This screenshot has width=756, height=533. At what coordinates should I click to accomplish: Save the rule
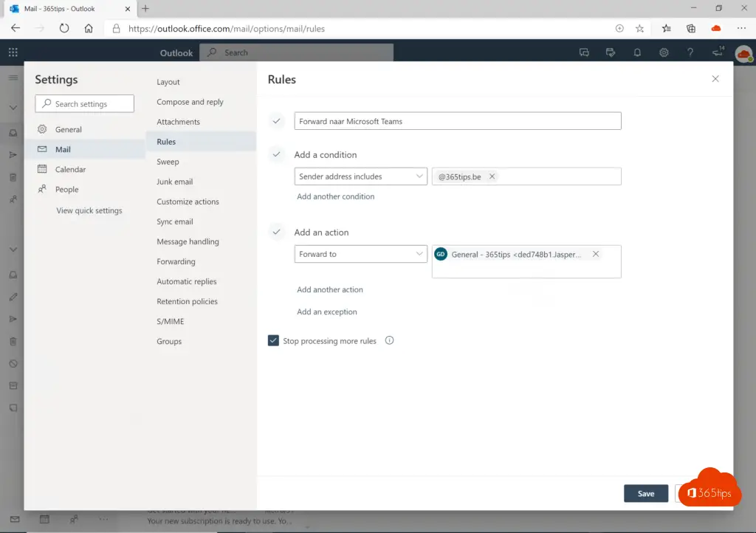point(645,494)
